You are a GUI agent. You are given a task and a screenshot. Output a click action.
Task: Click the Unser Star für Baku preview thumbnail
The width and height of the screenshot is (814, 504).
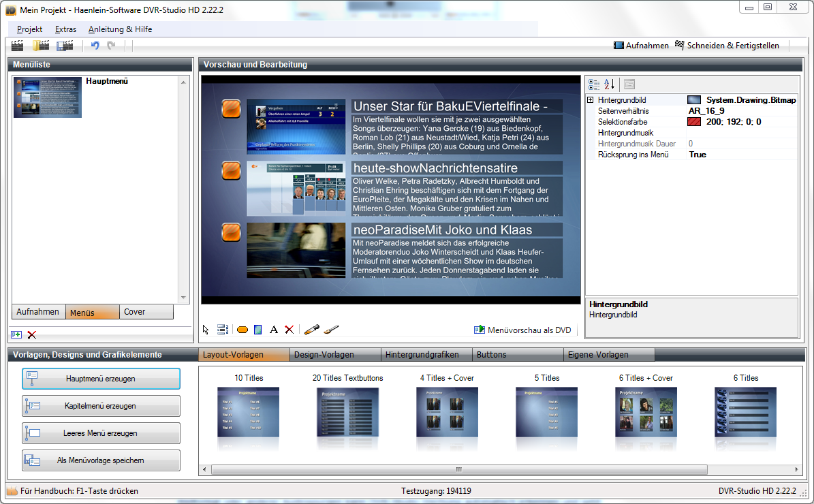click(296, 127)
